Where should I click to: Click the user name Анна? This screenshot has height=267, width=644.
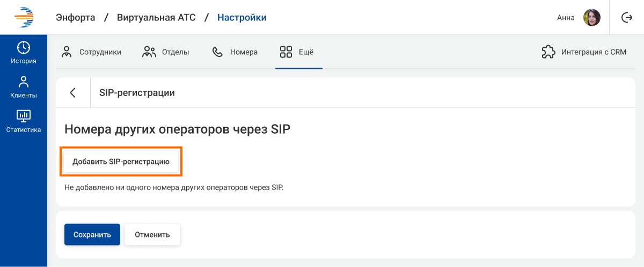[x=566, y=18]
